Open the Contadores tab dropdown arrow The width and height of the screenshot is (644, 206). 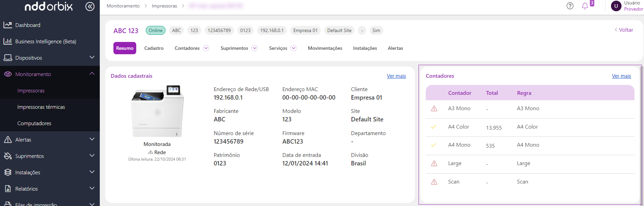206,48
